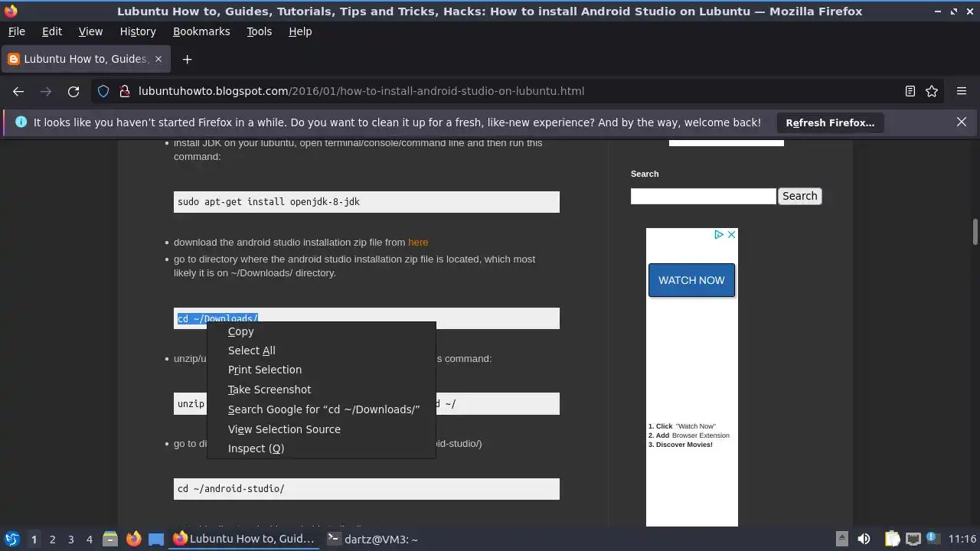
Task: Click the Refresh Firefox… button
Action: pos(830,122)
